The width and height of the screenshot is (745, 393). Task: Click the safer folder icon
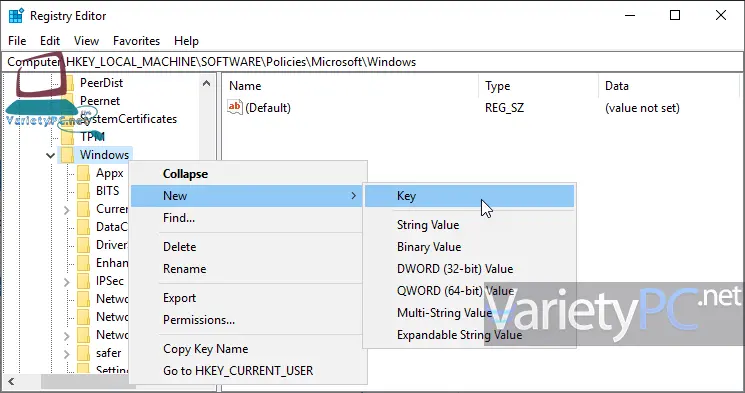click(x=84, y=353)
